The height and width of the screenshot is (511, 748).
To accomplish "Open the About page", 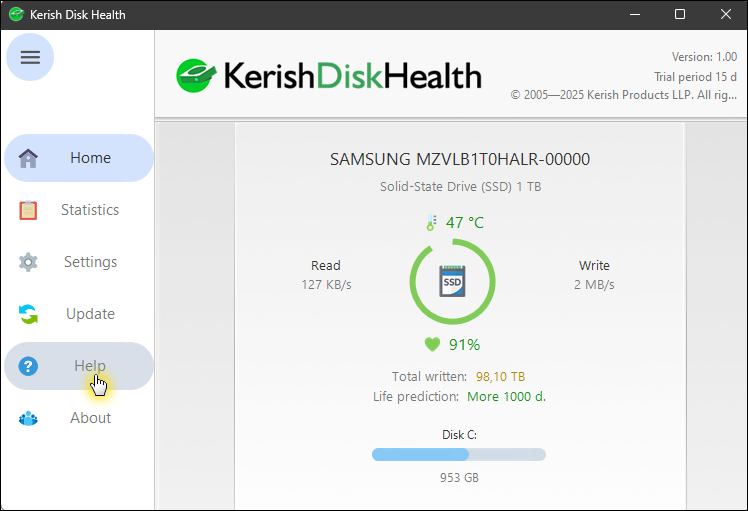I will (90, 418).
